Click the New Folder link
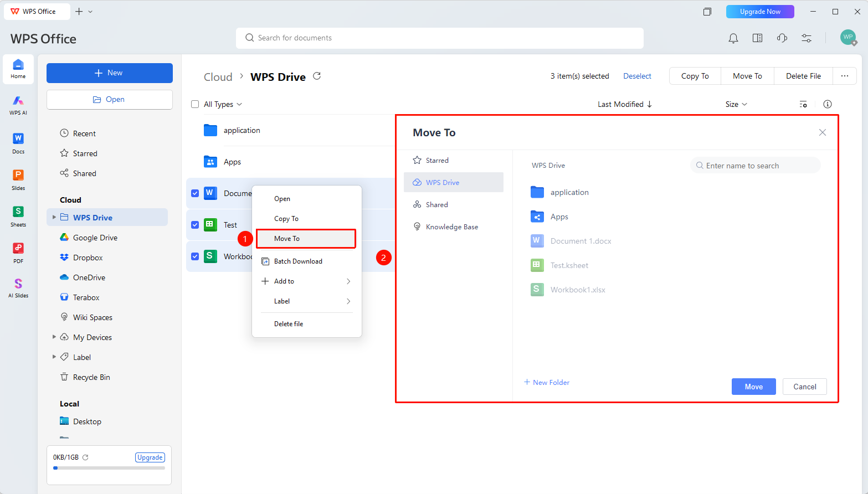Screen dimensions: 868x494 (x=547, y=382)
